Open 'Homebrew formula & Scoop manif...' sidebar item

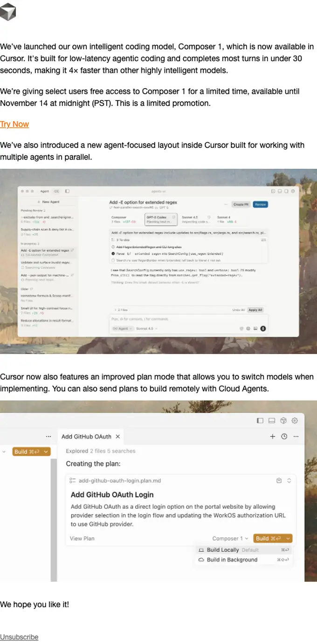pyautogui.click(x=48, y=298)
